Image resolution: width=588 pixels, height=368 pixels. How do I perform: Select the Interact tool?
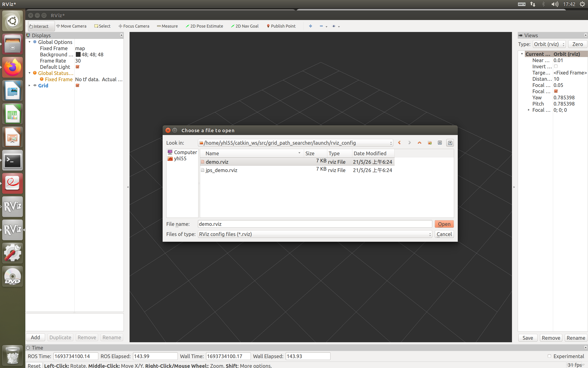41,26
